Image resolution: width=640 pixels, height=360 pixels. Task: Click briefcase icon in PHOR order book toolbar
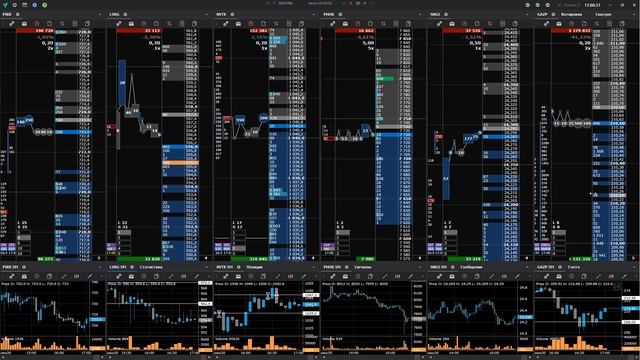[x=345, y=24]
